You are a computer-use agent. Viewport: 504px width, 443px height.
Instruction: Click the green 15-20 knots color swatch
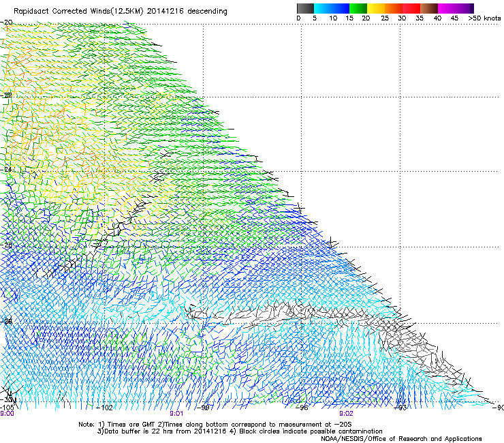click(x=358, y=8)
